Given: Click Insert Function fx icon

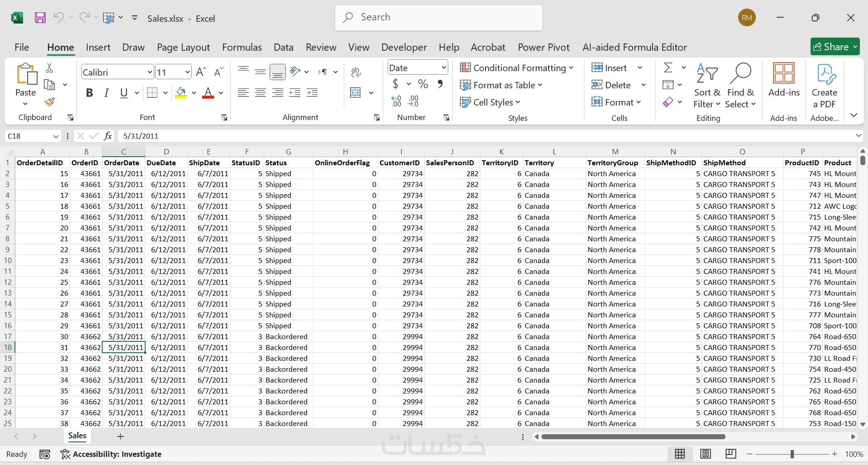Looking at the screenshot, I should click(108, 136).
